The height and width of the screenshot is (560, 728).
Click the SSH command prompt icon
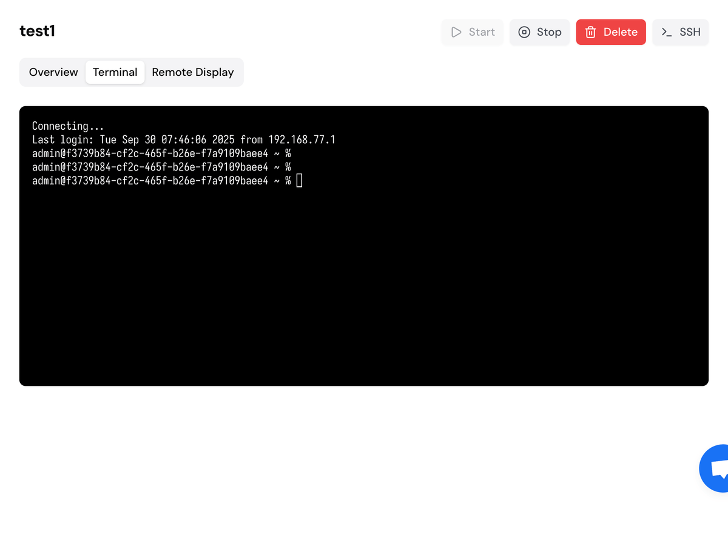666,32
